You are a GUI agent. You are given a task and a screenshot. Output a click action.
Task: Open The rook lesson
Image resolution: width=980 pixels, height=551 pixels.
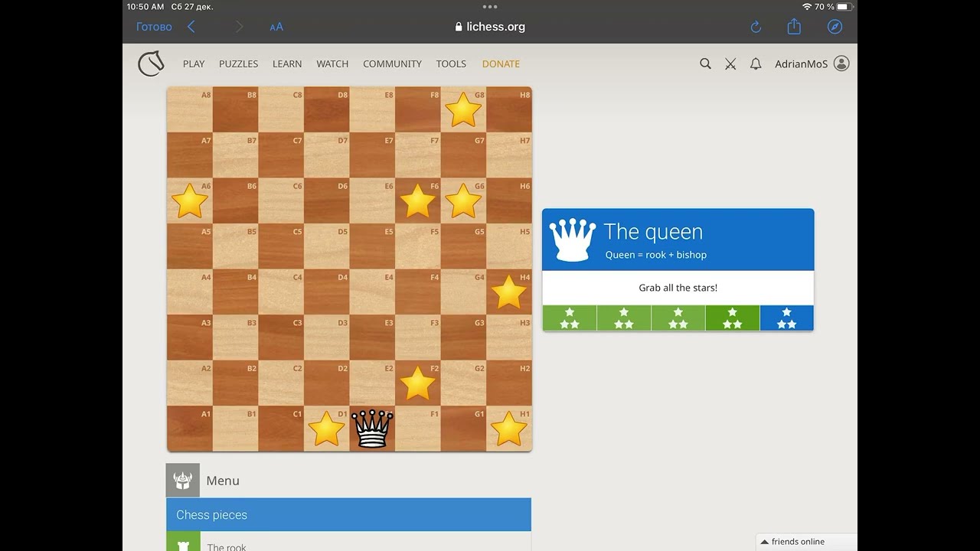pyautogui.click(x=348, y=542)
